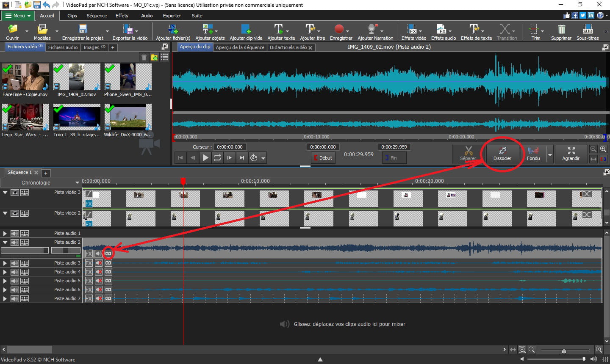Expand Piste audio 5 track
Screen dimensions: 610x364
tap(5, 281)
